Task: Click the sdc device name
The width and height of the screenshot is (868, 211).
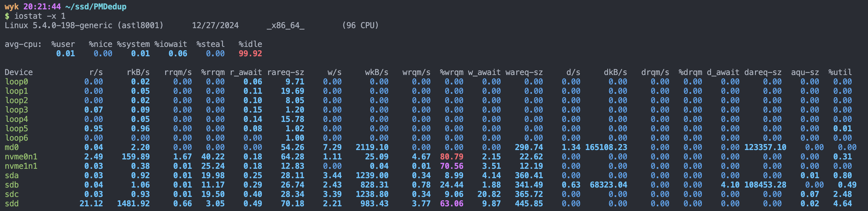Action: click(11, 195)
